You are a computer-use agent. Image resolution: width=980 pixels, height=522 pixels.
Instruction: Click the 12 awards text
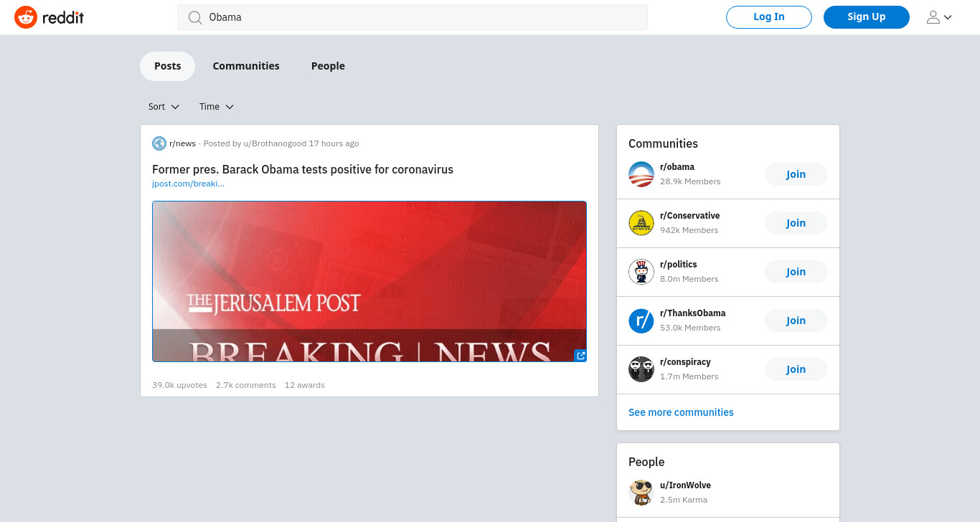pyautogui.click(x=305, y=385)
